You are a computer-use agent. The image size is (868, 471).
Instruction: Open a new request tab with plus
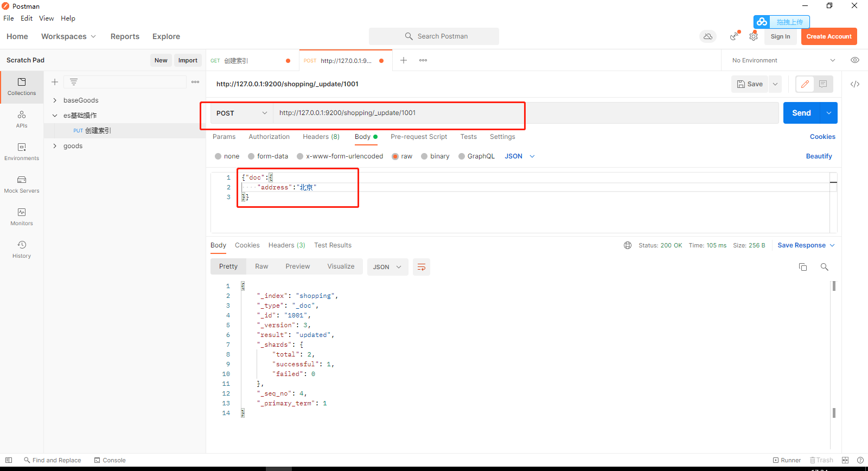click(x=404, y=60)
